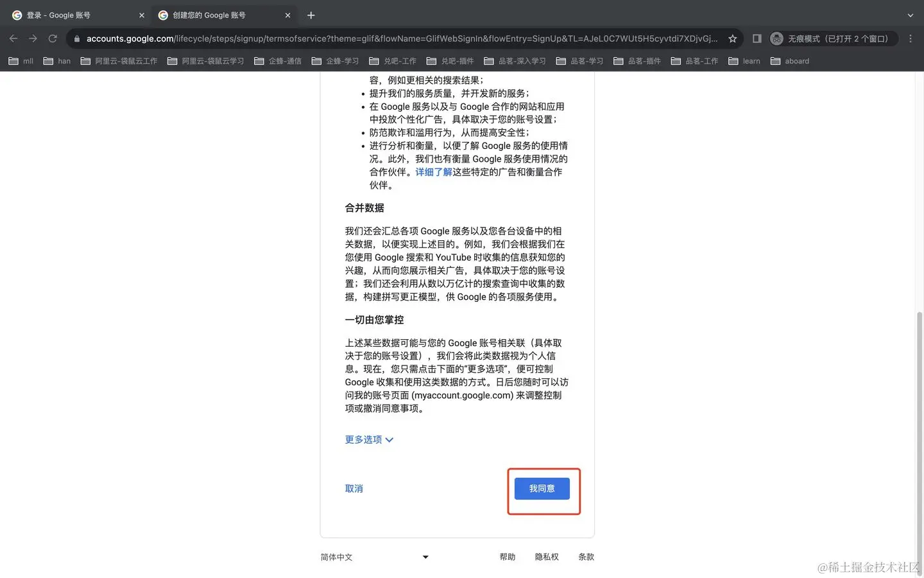Open a new tab with plus icon
924x578 pixels.
click(311, 15)
